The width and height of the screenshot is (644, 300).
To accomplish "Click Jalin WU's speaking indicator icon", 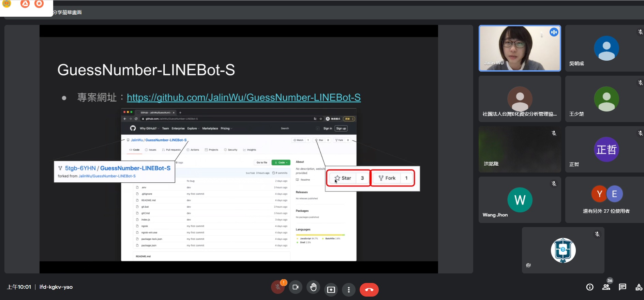I will (554, 32).
